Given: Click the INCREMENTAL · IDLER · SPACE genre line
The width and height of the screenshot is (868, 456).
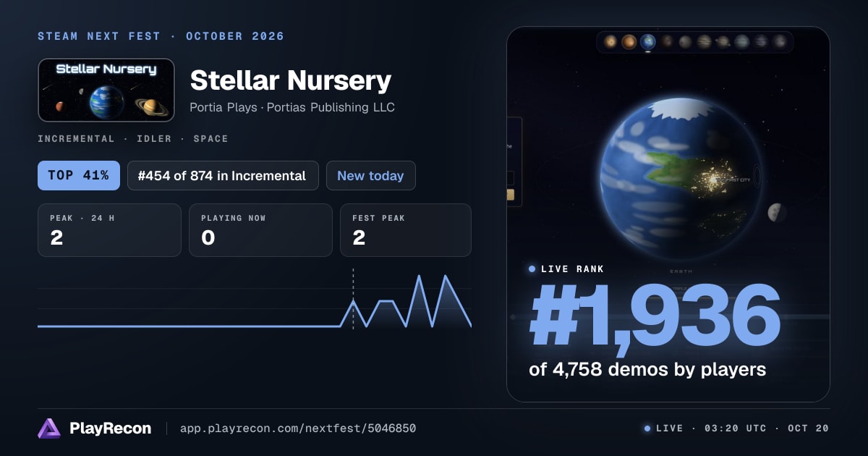Looking at the screenshot, I should click(133, 138).
